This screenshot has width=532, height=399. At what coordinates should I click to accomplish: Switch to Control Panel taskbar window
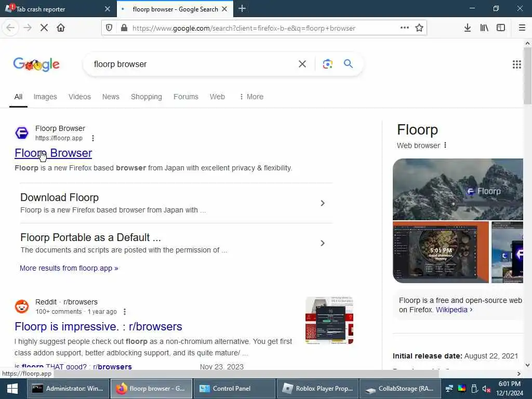pyautogui.click(x=234, y=389)
